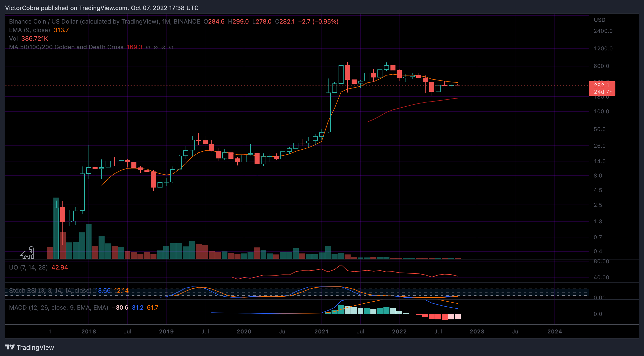
Task: Click the EMA value 313.7
Action: click(61, 30)
